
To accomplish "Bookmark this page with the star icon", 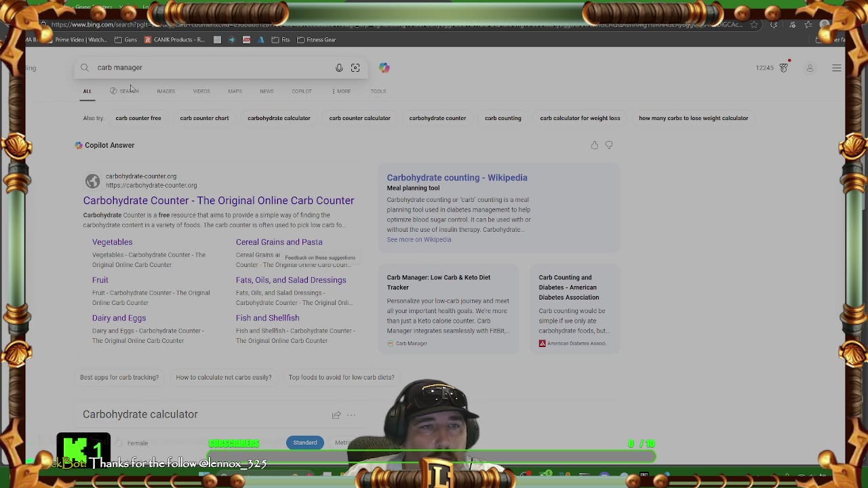I will [754, 24].
